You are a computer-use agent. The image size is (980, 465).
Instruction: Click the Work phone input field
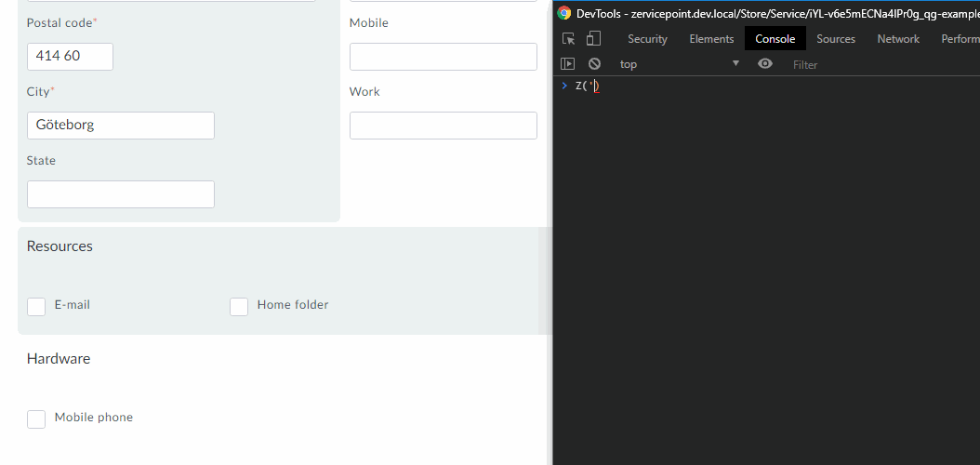point(443,126)
